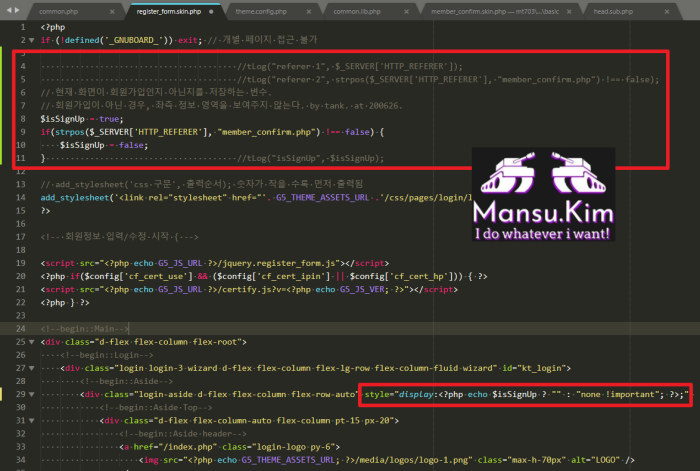This screenshot has width=700, height=471.
Task: Click the '_GNUBOARD_' string on line 2
Action: point(133,40)
